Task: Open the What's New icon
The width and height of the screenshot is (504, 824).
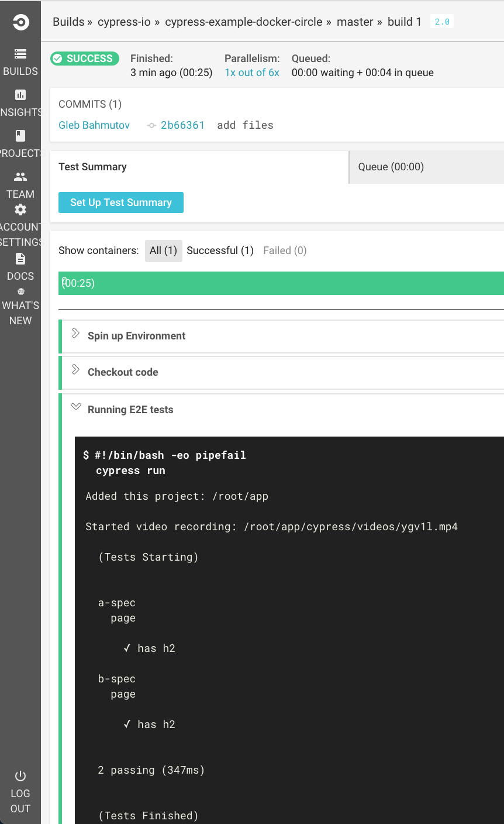Action: point(20,291)
